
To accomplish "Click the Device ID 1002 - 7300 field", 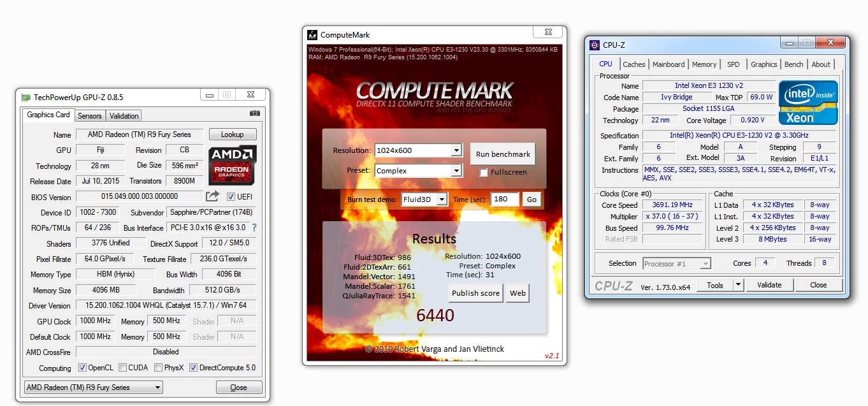I will 97,212.
